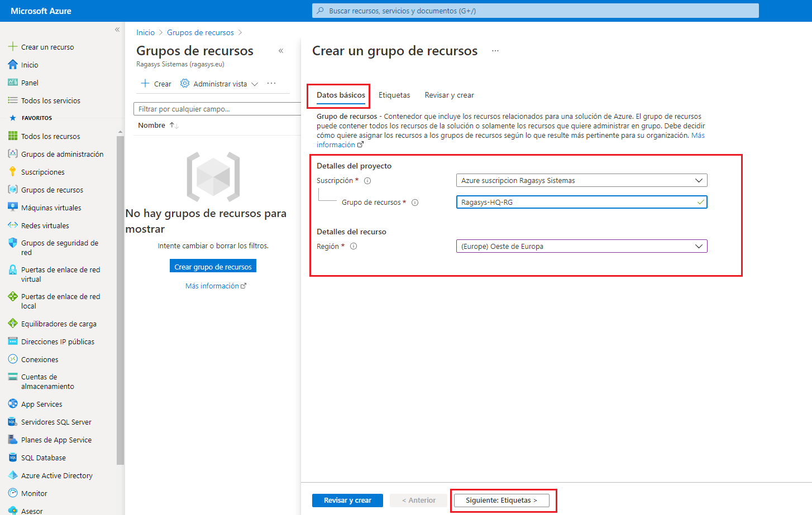
Task: Click the Inicio home icon in sidebar
Action: click(x=13, y=65)
